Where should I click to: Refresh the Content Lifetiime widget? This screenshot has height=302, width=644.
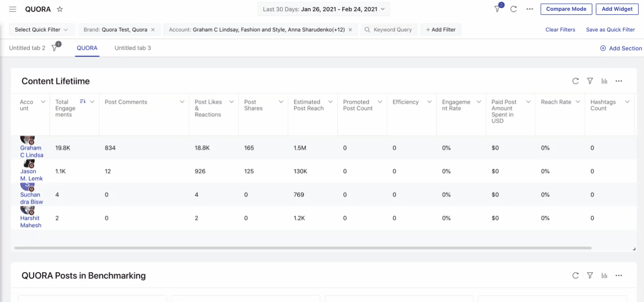(x=575, y=81)
